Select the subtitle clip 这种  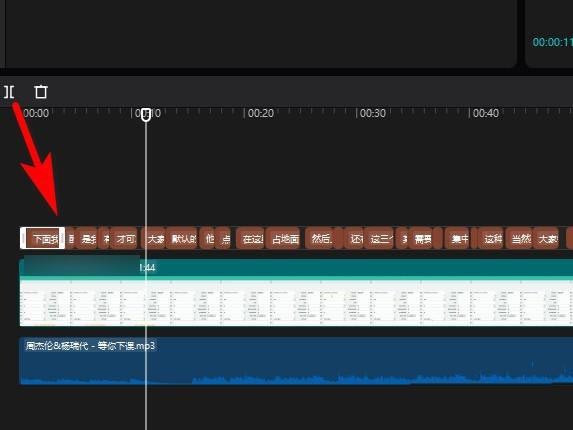coord(491,239)
